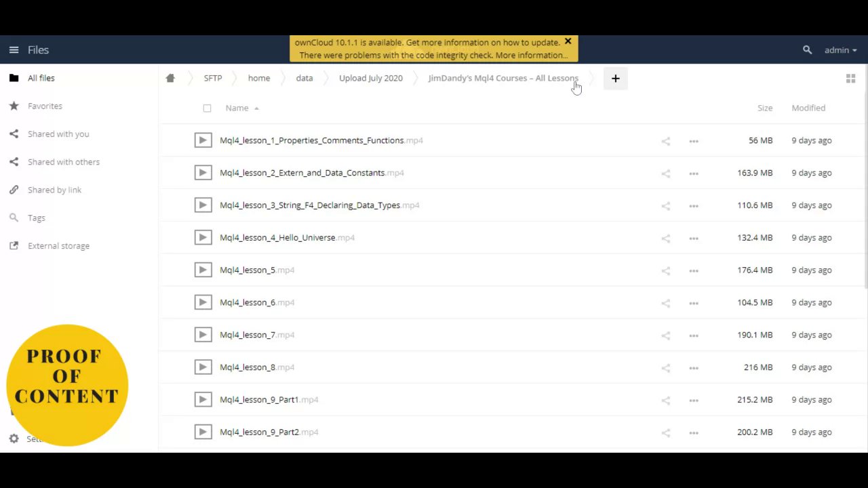Open the 'data' breadcrumb folder

304,78
